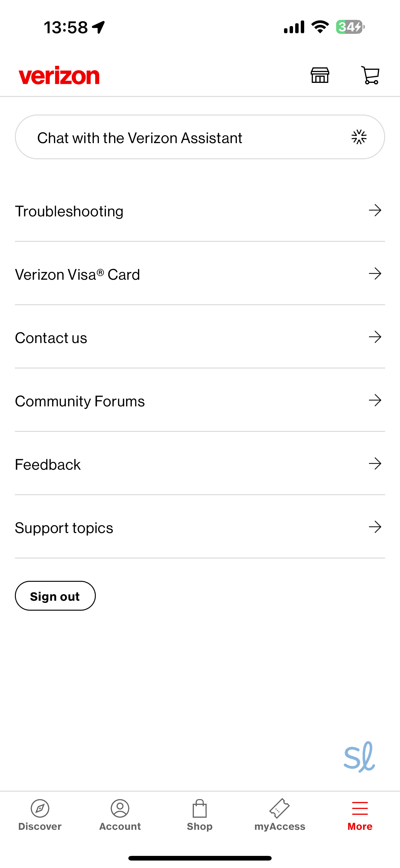Open Contact us via its arrow

[375, 337]
